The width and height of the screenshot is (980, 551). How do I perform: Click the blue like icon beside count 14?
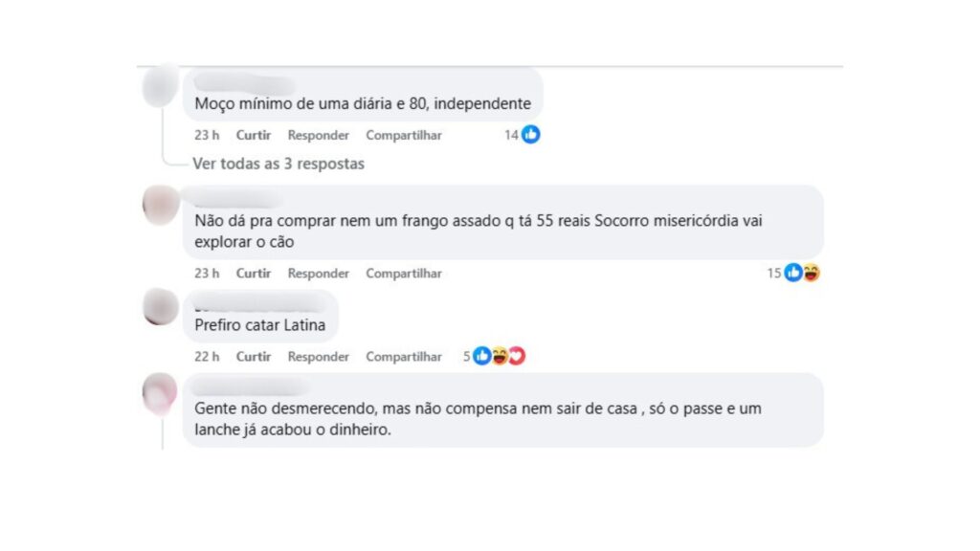[x=531, y=135]
